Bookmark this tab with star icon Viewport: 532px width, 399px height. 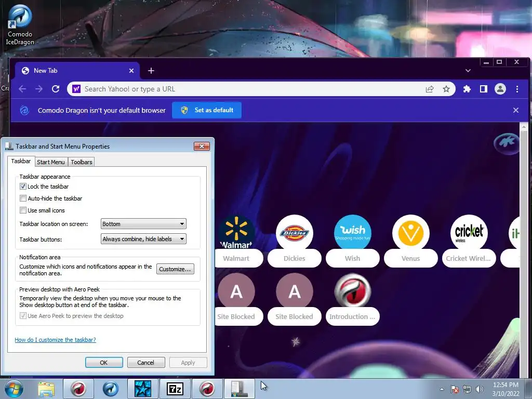pyautogui.click(x=446, y=89)
